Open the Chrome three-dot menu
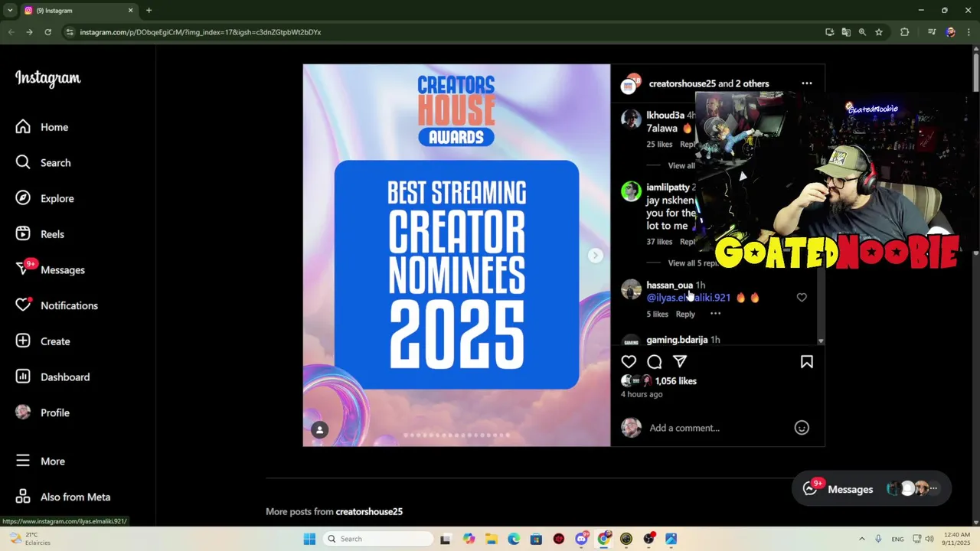 (968, 32)
